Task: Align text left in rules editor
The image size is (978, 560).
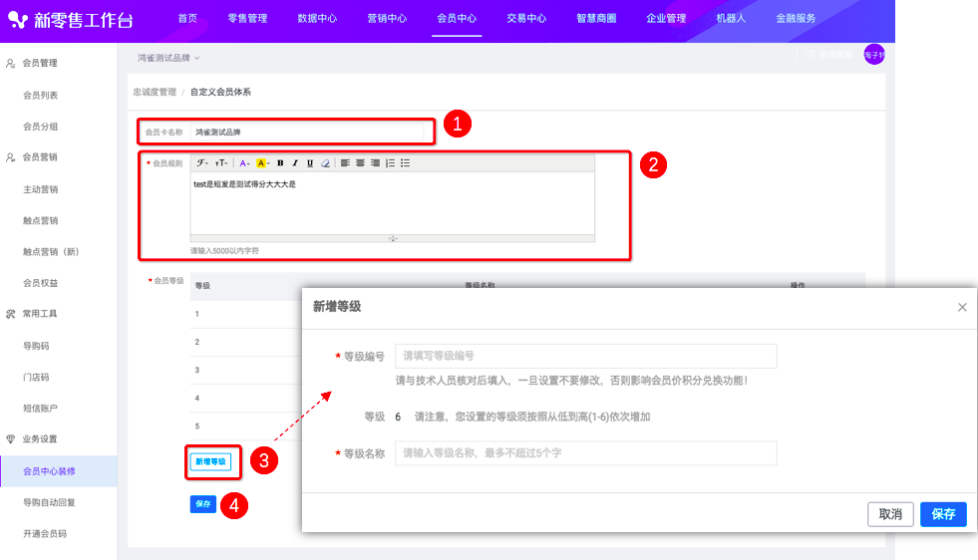Action: (345, 162)
